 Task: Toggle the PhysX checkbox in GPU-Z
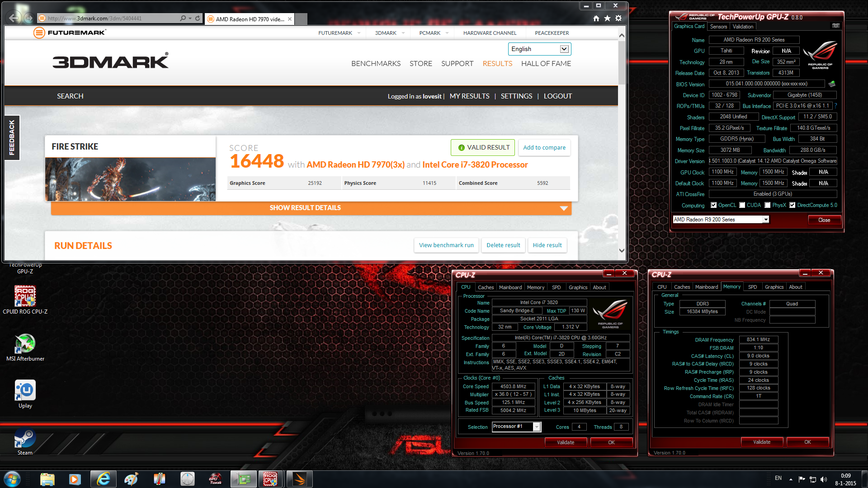[767, 205]
